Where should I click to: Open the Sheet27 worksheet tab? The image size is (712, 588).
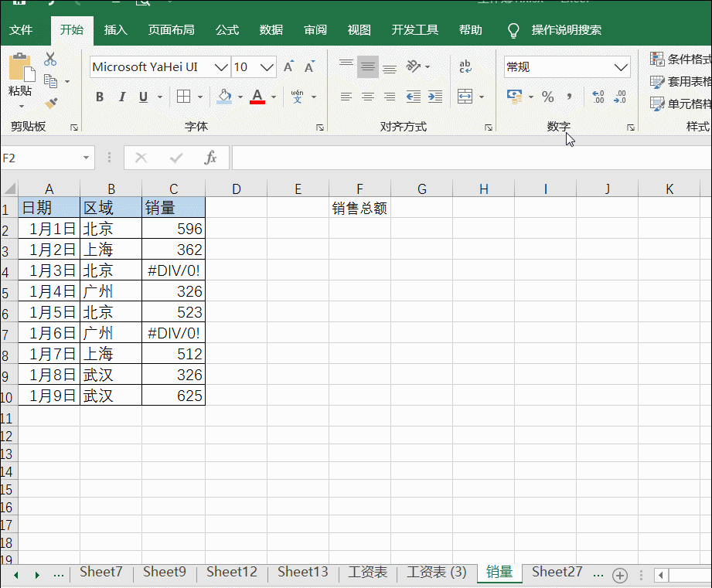(x=557, y=572)
